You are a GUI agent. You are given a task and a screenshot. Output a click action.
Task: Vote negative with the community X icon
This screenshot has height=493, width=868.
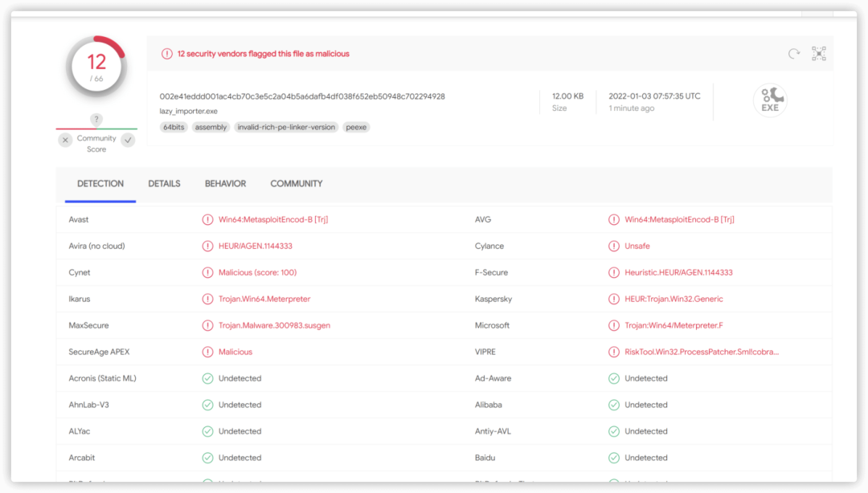click(65, 140)
